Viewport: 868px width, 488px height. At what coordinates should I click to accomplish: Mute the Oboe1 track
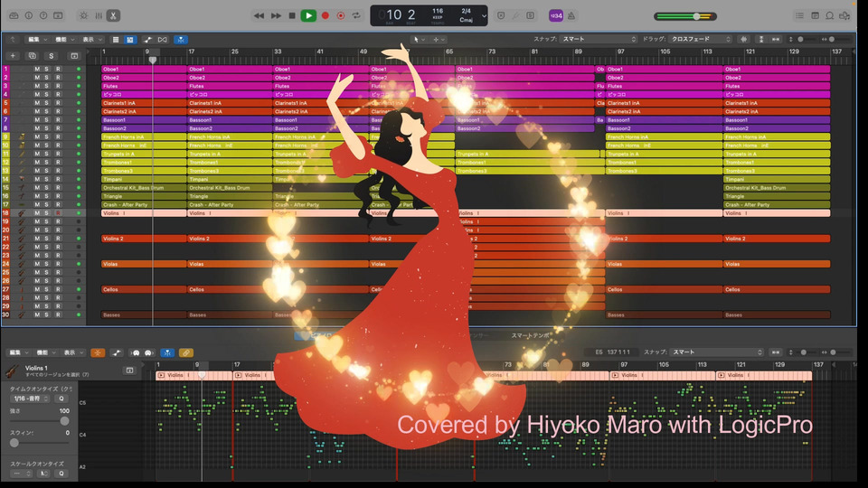37,70
